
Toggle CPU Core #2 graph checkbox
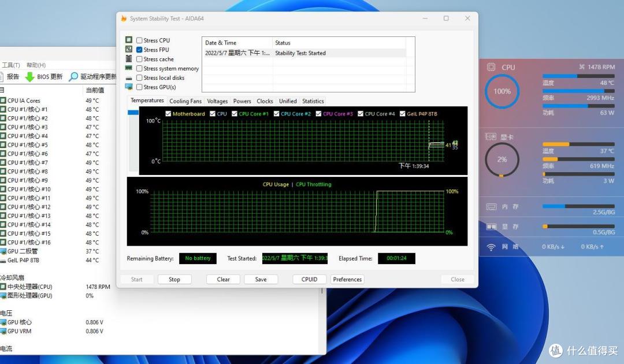(x=277, y=114)
